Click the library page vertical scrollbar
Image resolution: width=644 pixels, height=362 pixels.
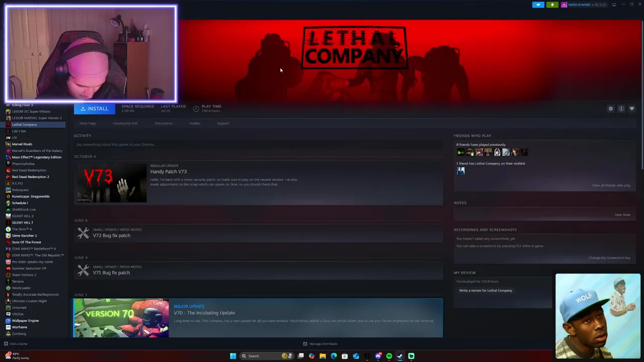(x=642, y=96)
